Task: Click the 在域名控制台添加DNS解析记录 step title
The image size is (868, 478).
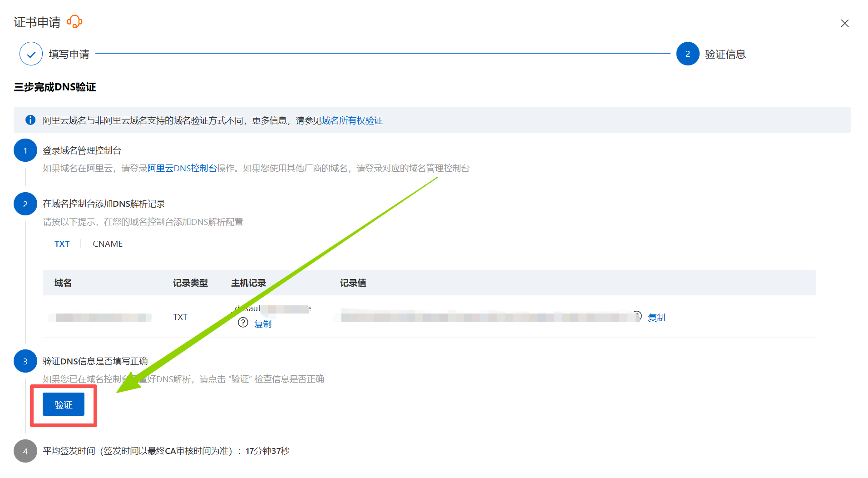Action: (104, 204)
